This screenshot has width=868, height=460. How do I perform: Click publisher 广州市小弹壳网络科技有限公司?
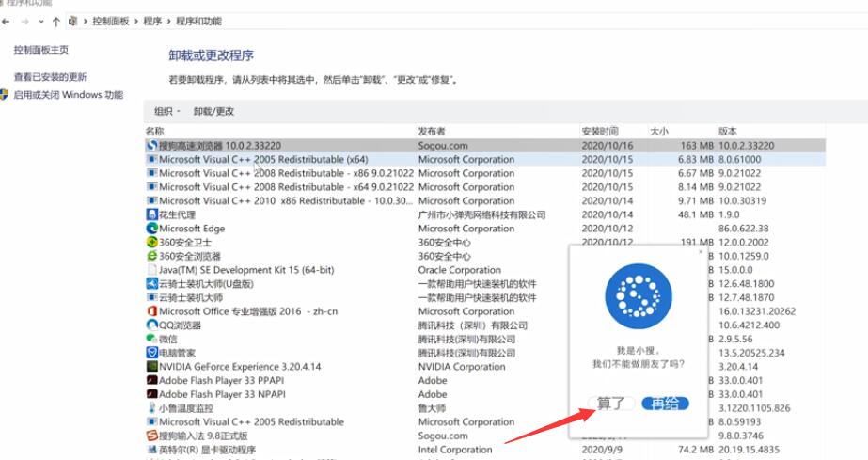click(481, 214)
